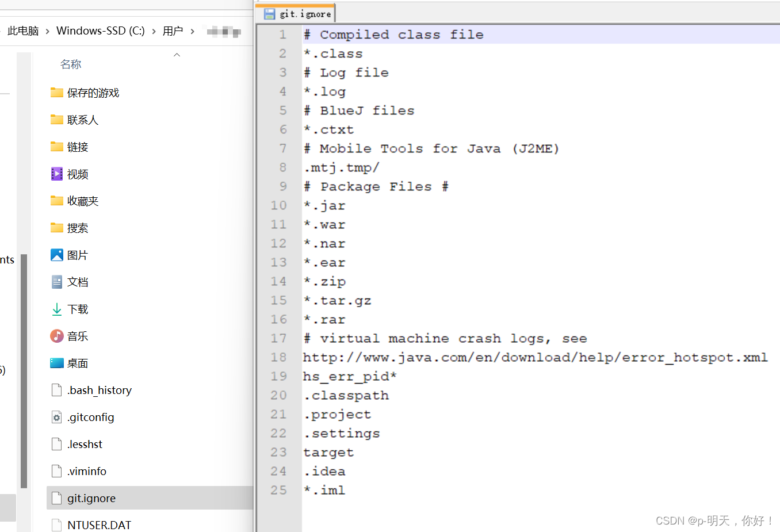Click the save disk icon on git.ignore tab

(269, 14)
